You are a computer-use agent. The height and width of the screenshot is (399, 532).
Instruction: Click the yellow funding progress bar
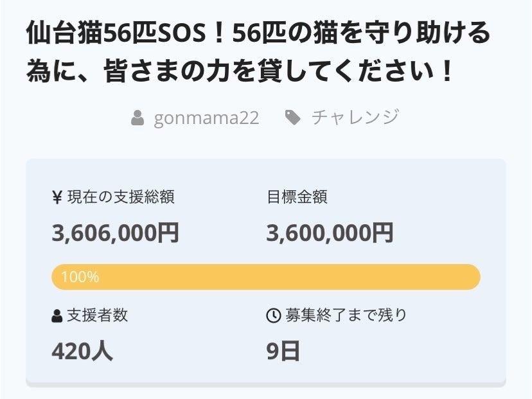[266, 277]
